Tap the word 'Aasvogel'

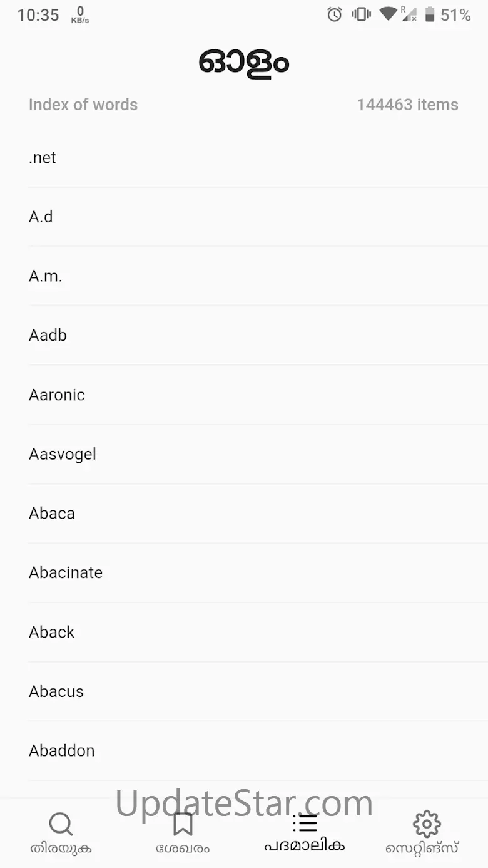click(x=63, y=454)
